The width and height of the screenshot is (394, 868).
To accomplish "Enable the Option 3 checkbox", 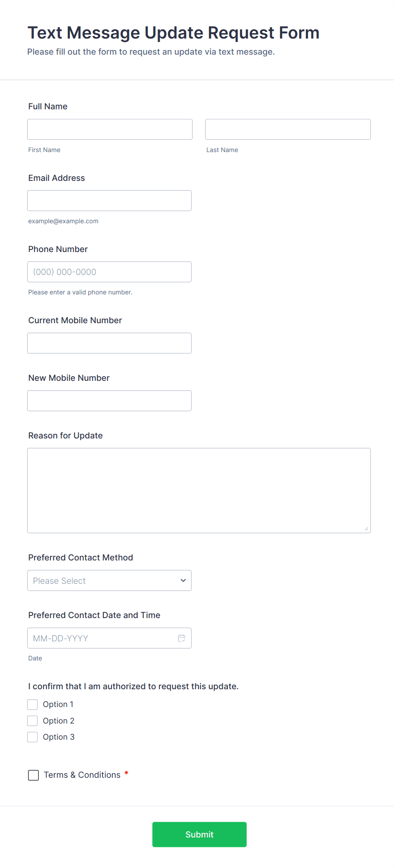I will point(33,737).
